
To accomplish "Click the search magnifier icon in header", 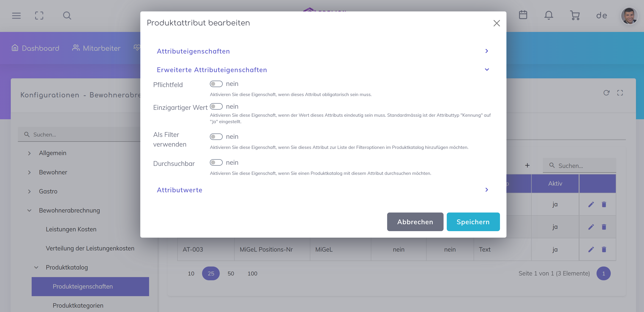I will 67,16.
